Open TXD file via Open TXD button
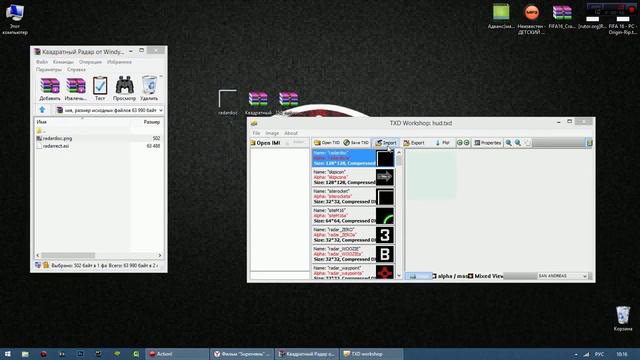The width and height of the screenshot is (640, 360). pyautogui.click(x=327, y=143)
